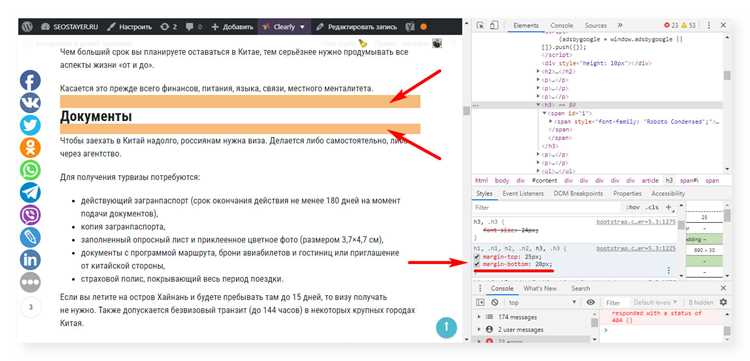Share page via LinkedIn icon
This screenshot has height=361, width=750.
coord(30,260)
